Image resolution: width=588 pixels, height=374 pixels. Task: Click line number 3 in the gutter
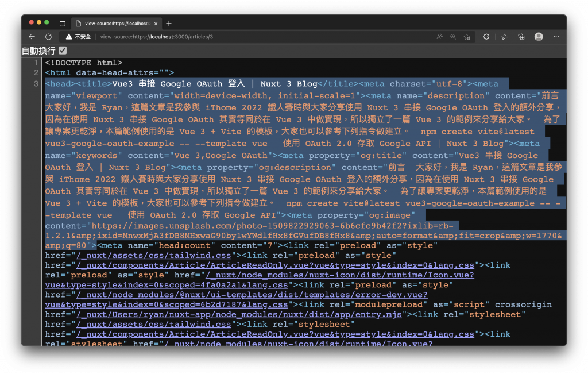pos(36,84)
